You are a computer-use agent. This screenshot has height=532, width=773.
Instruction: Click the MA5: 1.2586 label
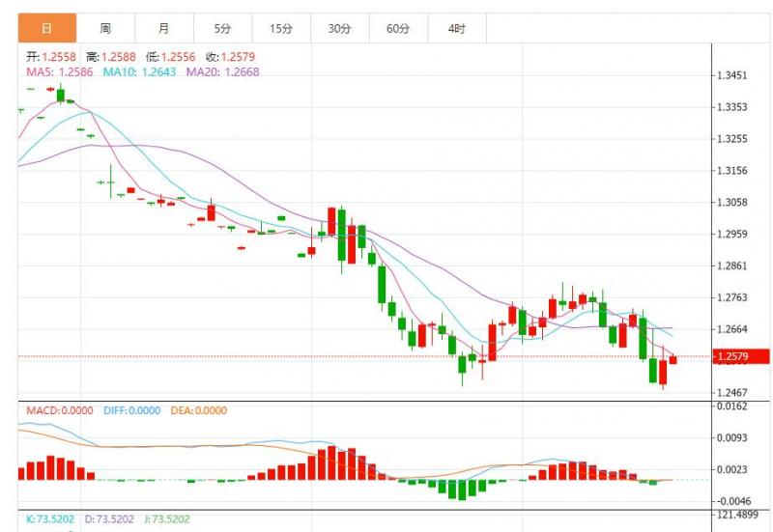pos(60,71)
